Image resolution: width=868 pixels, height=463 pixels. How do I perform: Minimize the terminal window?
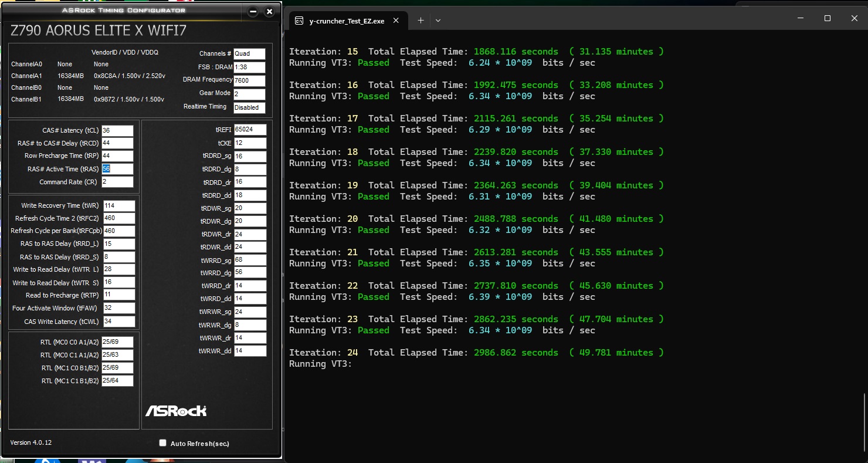tap(801, 18)
